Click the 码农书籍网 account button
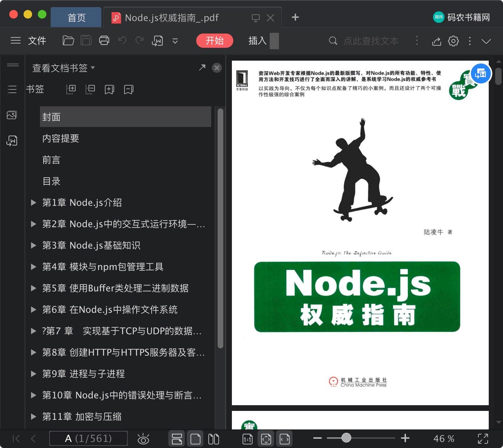Screen dimensions: 503x448 tap(462, 17)
